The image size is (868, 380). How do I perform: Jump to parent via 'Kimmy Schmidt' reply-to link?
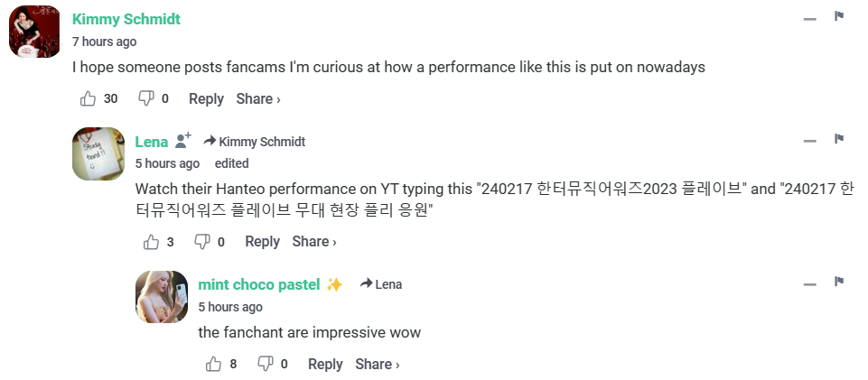pos(255,142)
